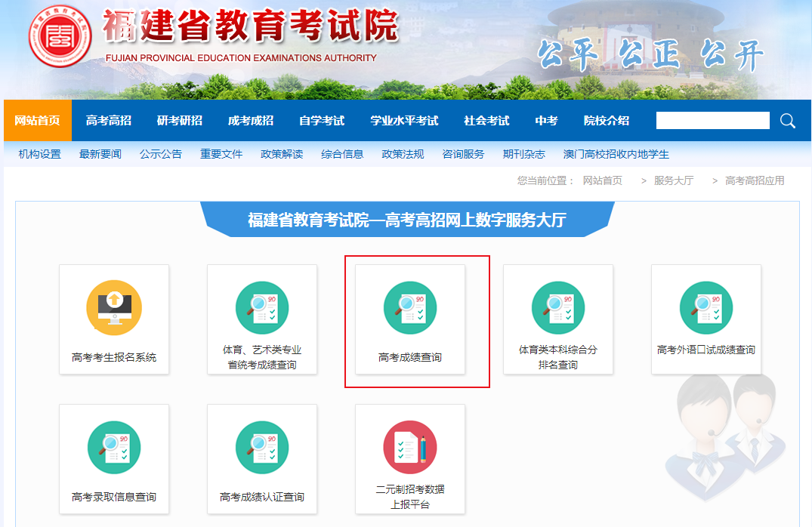The height and width of the screenshot is (527, 812).
Task: Open 高考成绩查询 magnifier icon
Action: tap(410, 307)
